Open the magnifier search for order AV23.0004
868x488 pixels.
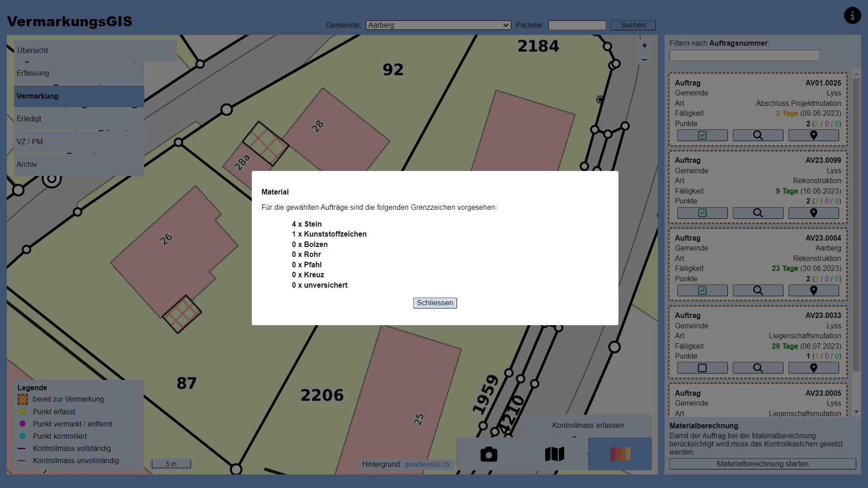coord(758,290)
